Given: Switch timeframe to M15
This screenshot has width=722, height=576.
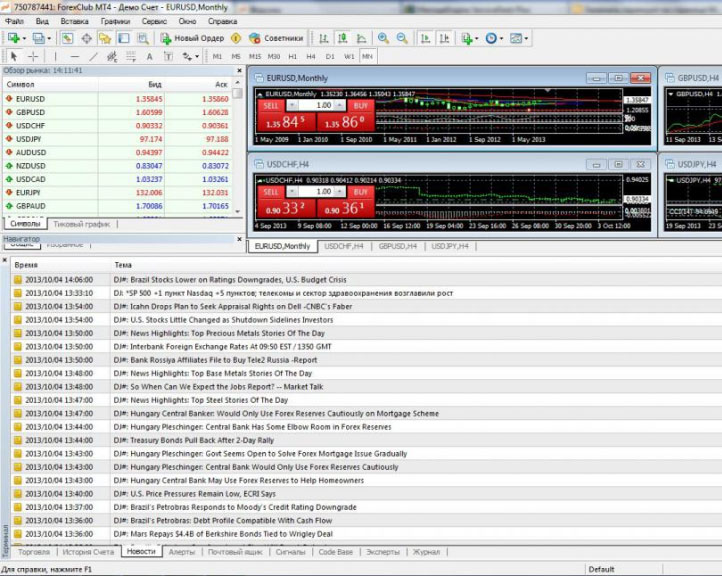Looking at the screenshot, I should pos(255,56).
